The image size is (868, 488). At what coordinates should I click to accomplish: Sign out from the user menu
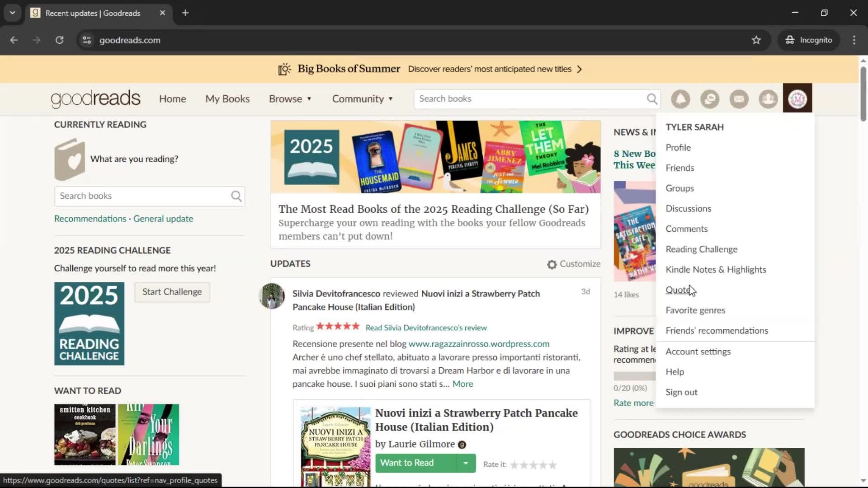click(x=681, y=392)
